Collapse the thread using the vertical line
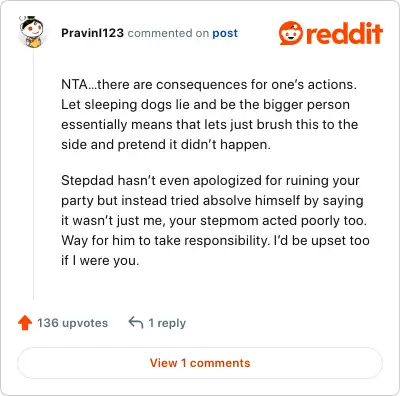The image size is (400, 396). [x=33, y=173]
